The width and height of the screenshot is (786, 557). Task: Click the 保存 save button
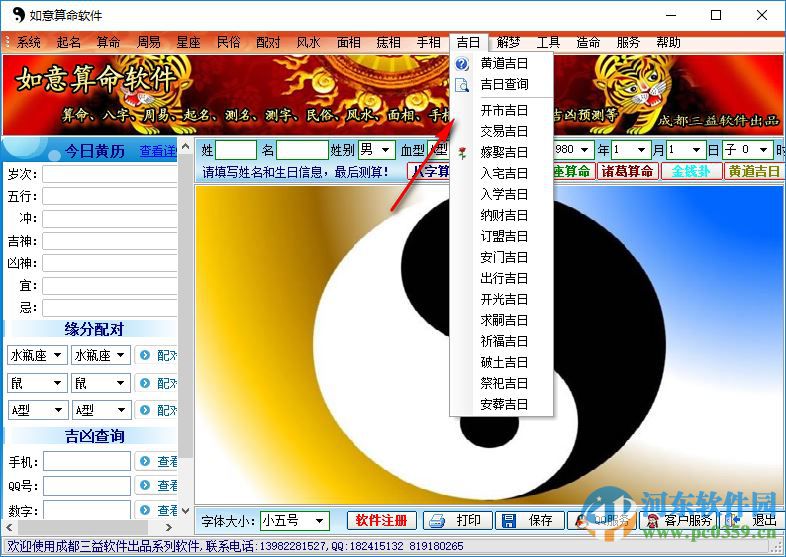[530, 521]
